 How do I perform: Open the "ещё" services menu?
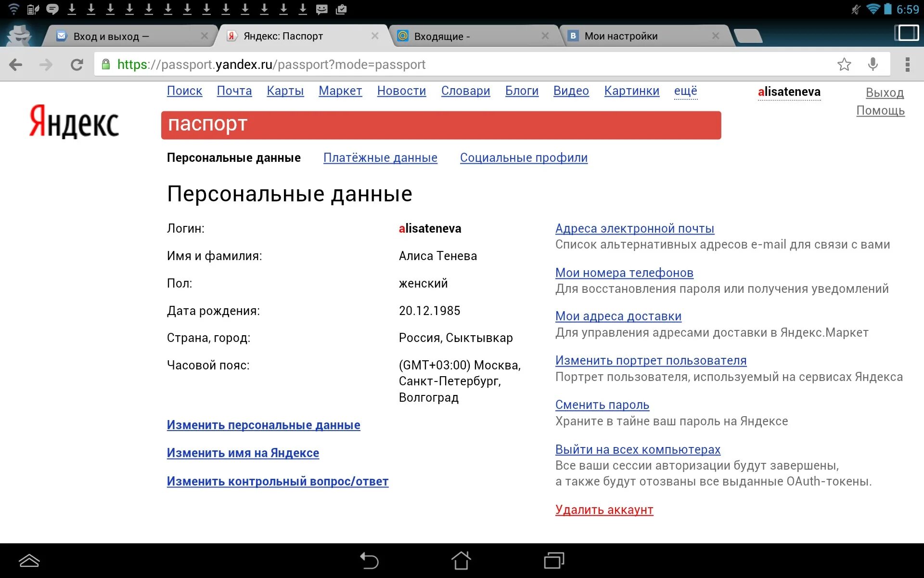[685, 91]
